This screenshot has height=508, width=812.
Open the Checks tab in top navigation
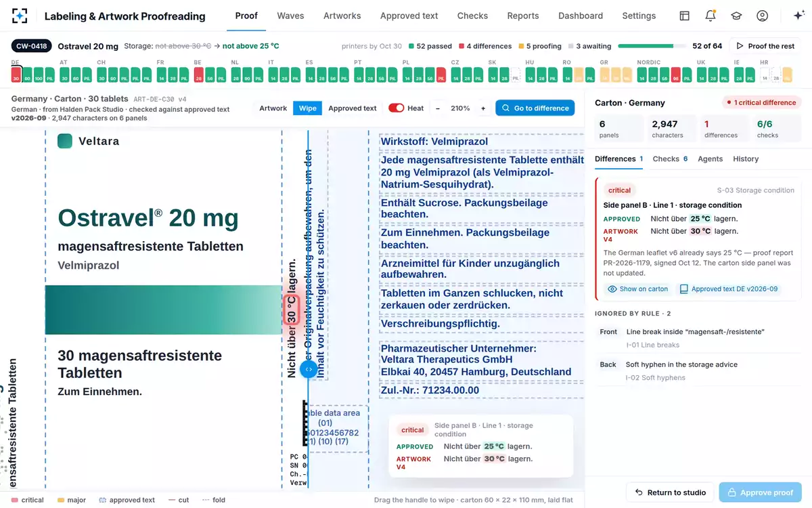click(x=472, y=16)
